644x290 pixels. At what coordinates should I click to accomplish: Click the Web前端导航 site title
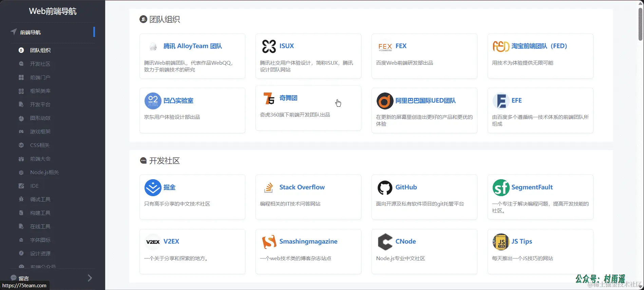click(53, 11)
